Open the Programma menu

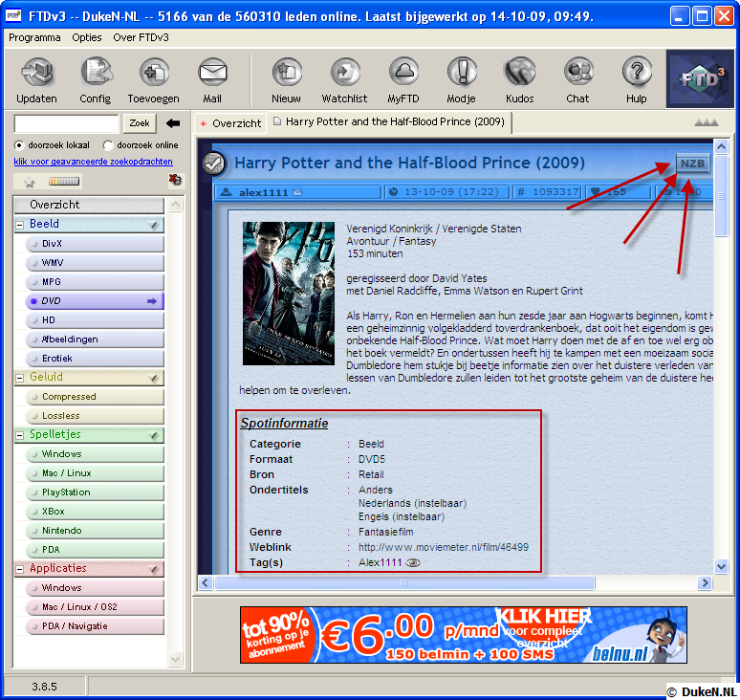(x=34, y=37)
